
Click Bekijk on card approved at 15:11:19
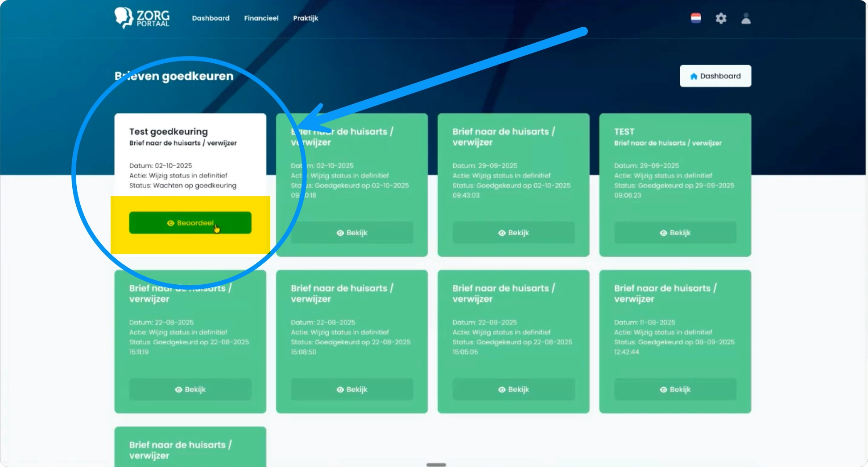[190, 389]
